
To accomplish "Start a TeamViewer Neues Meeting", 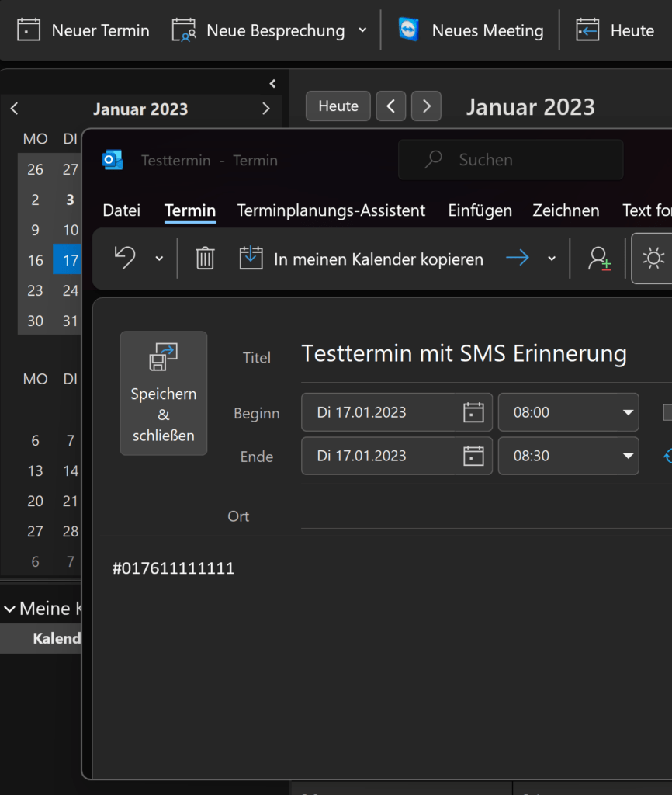I will (x=470, y=30).
